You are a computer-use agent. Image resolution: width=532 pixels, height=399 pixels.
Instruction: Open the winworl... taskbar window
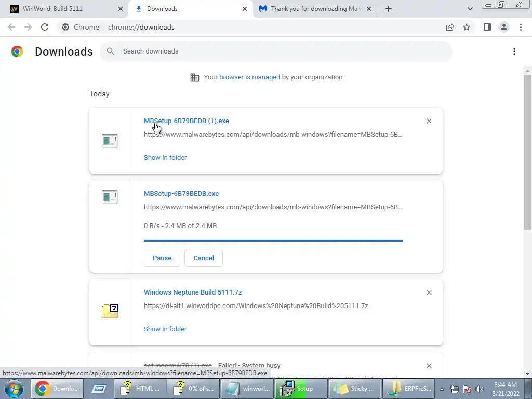tap(247, 389)
